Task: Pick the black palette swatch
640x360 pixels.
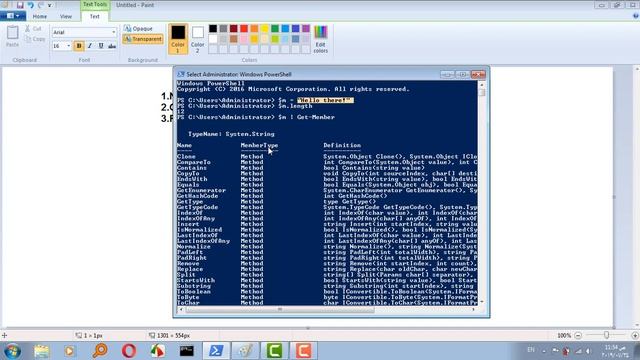Action: pos(213,29)
